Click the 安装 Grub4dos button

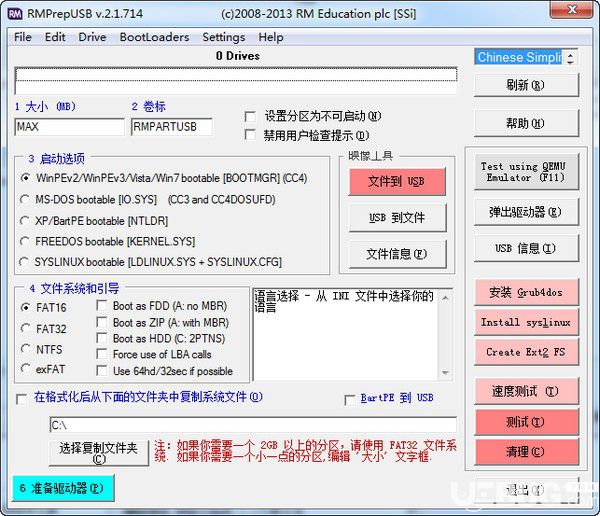pyautogui.click(x=526, y=292)
